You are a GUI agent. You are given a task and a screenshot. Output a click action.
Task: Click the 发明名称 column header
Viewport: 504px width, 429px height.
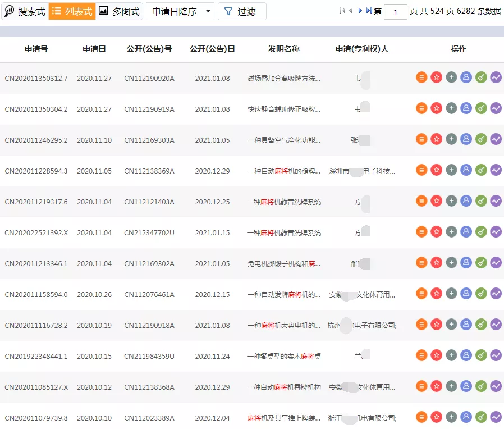(x=284, y=49)
